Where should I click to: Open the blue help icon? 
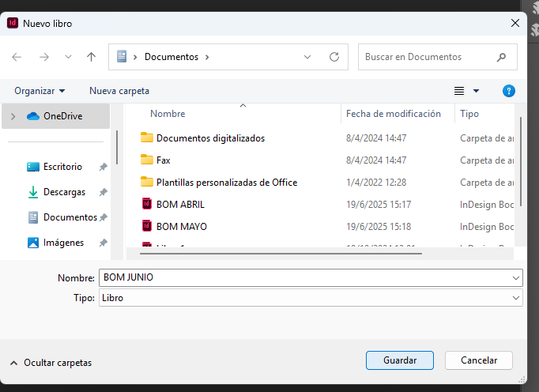point(508,91)
